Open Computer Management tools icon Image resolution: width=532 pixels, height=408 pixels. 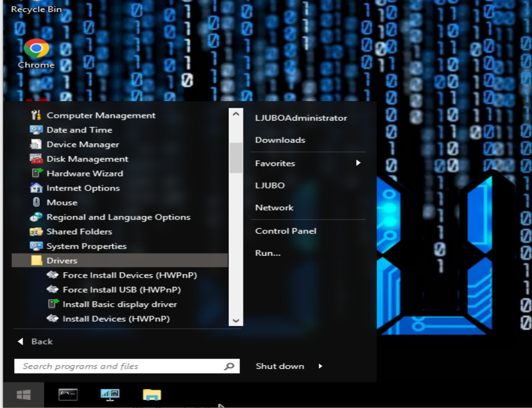(36, 115)
